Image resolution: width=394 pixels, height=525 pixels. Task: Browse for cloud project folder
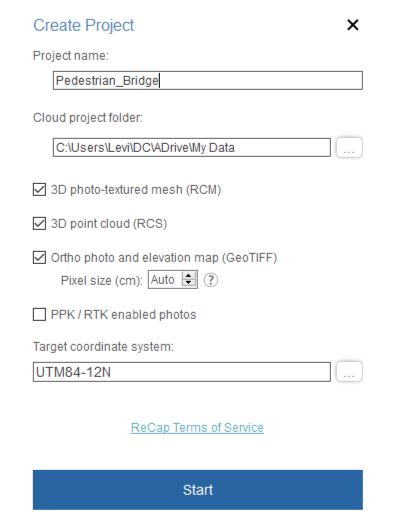[349, 147]
